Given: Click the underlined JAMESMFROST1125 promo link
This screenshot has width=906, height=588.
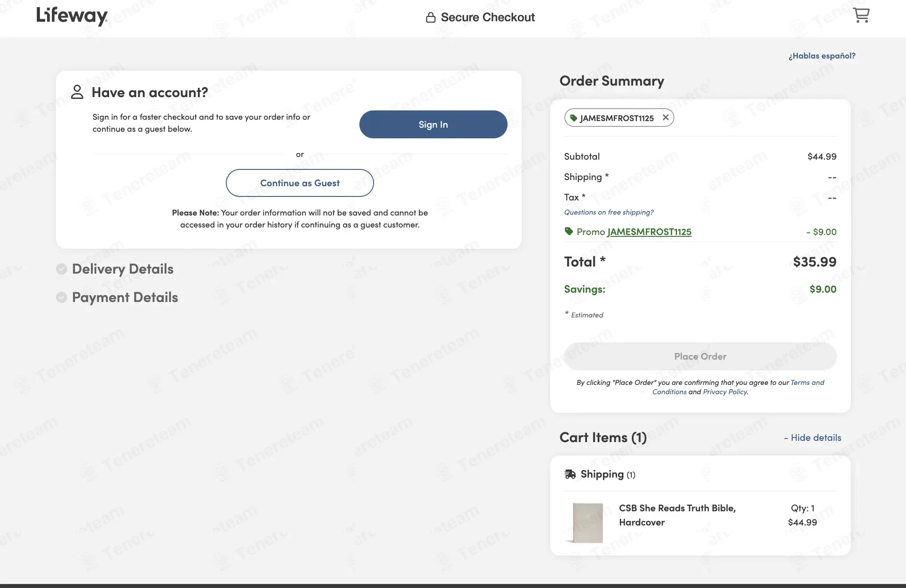Looking at the screenshot, I should pyautogui.click(x=649, y=231).
